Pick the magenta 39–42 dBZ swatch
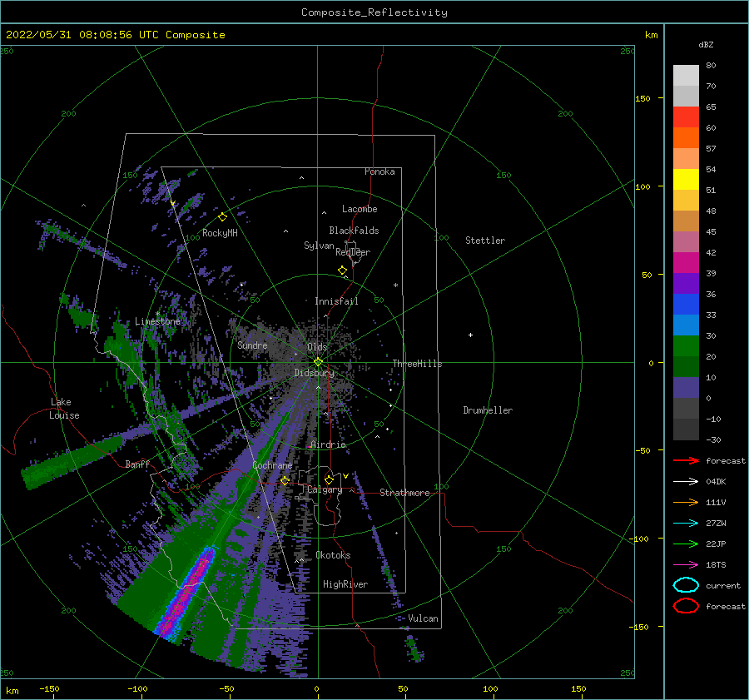This screenshot has height=700, width=749. (x=686, y=263)
